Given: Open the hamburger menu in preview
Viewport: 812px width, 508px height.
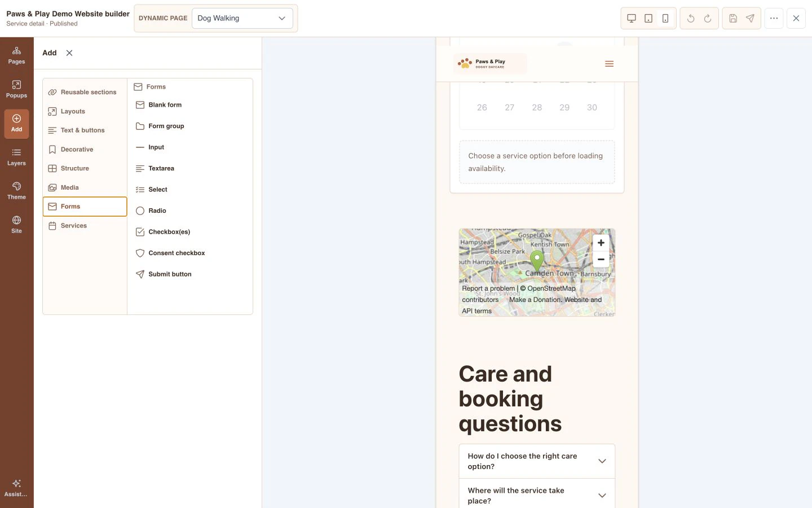Looking at the screenshot, I should tap(609, 64).
